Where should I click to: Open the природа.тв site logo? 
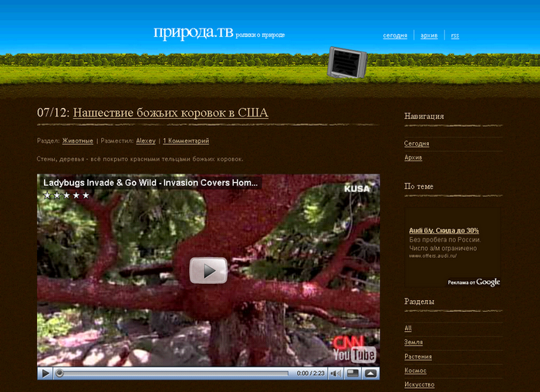pyautogui.click(x=193, y=32)
